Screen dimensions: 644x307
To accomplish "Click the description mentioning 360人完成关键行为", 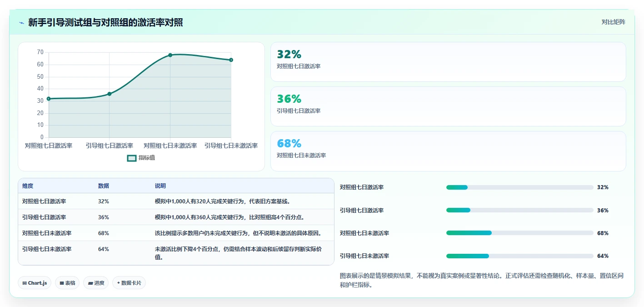I will [230, 217].
